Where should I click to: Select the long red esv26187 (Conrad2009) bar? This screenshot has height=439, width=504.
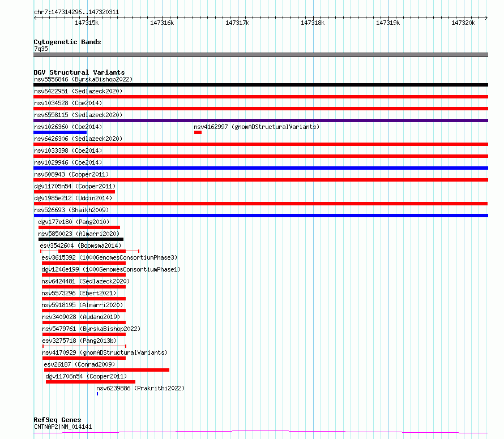[106, 370]
